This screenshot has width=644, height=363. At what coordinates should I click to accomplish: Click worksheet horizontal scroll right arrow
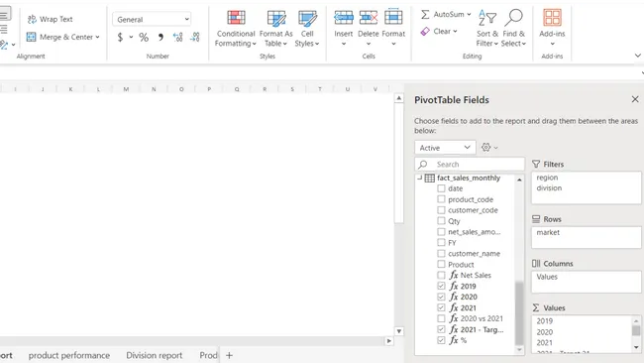pyautogui.click(x=389, y=341)
